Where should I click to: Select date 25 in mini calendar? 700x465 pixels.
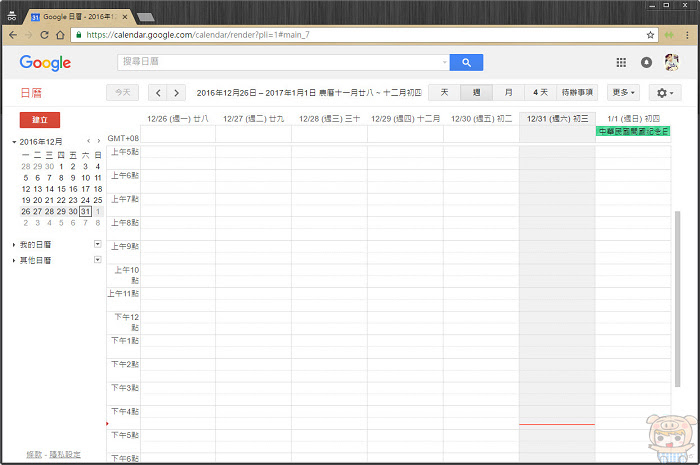98,200
